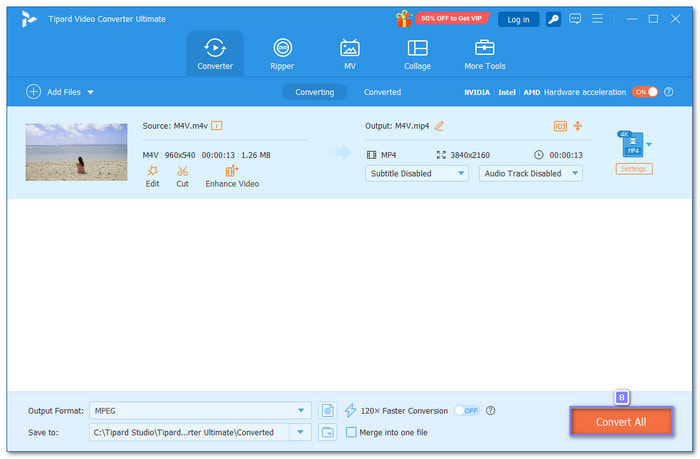
Task: Click the 960x540 source resolution
Action: click(180, 155)
